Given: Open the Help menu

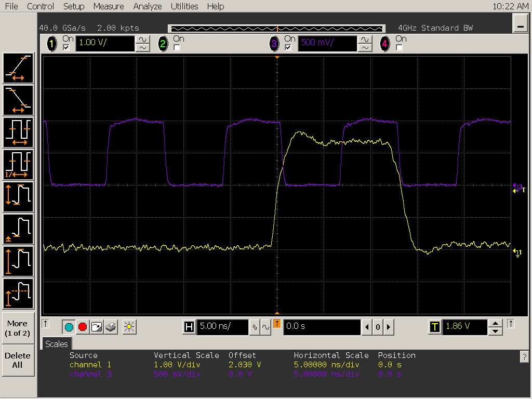Looking at the screenshot, I should 216,6.
